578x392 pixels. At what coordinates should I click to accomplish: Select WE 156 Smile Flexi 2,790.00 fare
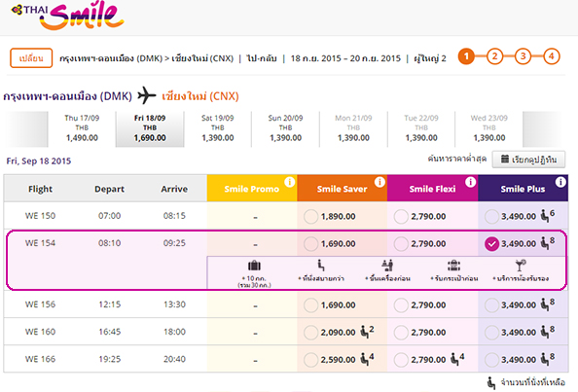coord(401,305)
